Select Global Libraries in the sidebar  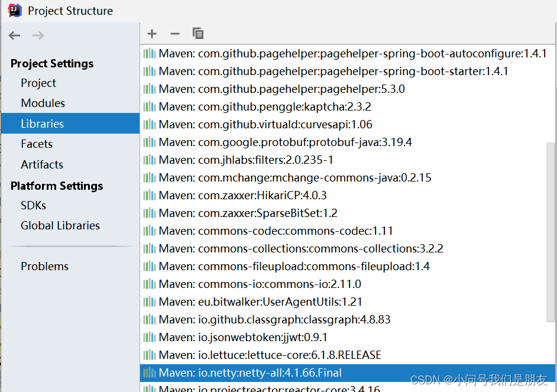pyautogui.click(x=60, y=225)
